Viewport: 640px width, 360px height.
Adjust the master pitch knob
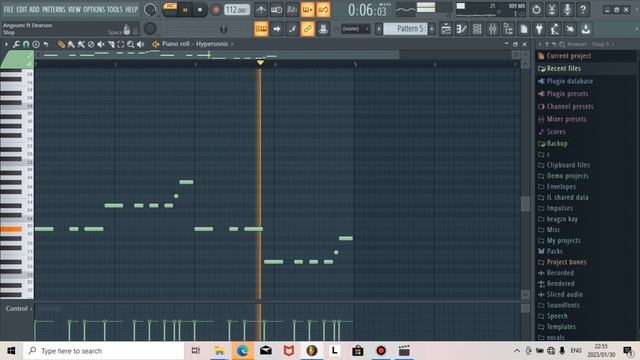[x=150, y=28]
